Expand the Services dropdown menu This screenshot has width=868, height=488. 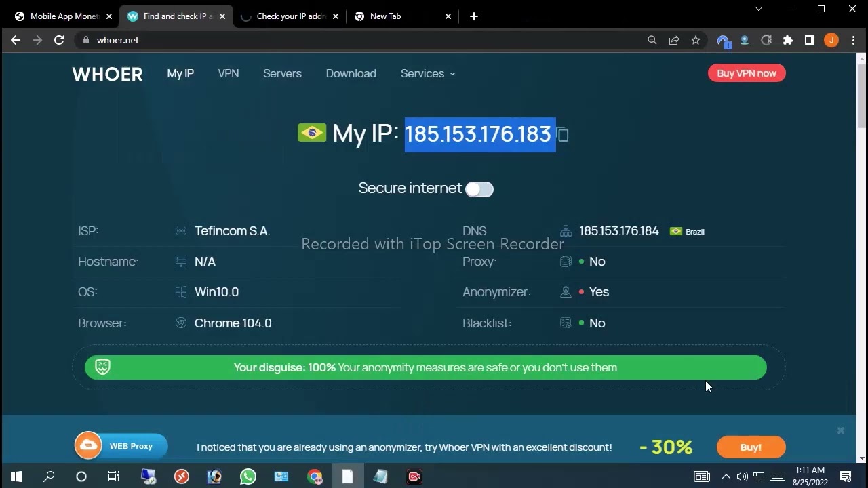428,73
